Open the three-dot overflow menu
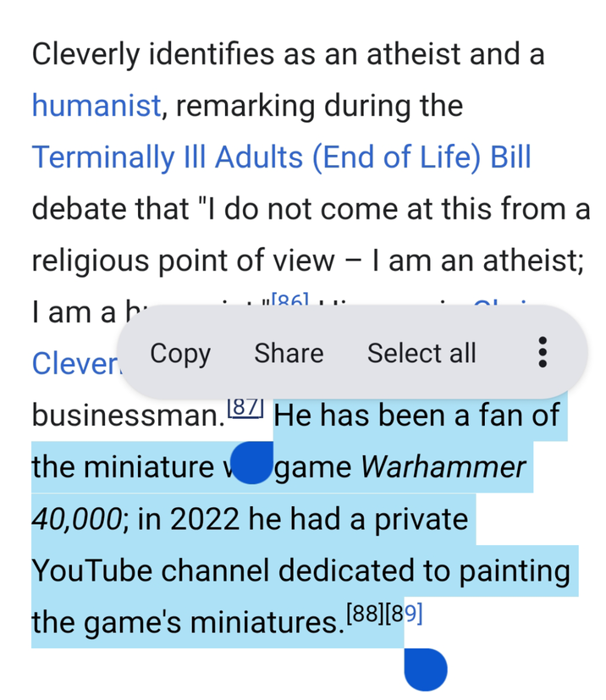This screenshot has height=700, width=606. click(542, 353)
